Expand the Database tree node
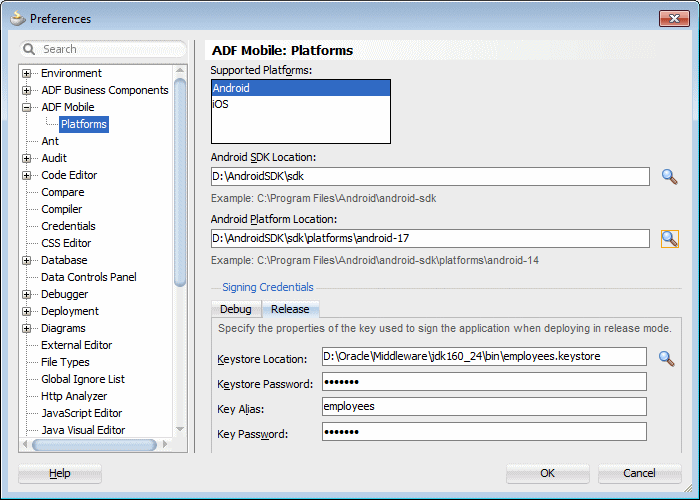The height and width of the screenshot is (500, 700). tap(27, 260)
